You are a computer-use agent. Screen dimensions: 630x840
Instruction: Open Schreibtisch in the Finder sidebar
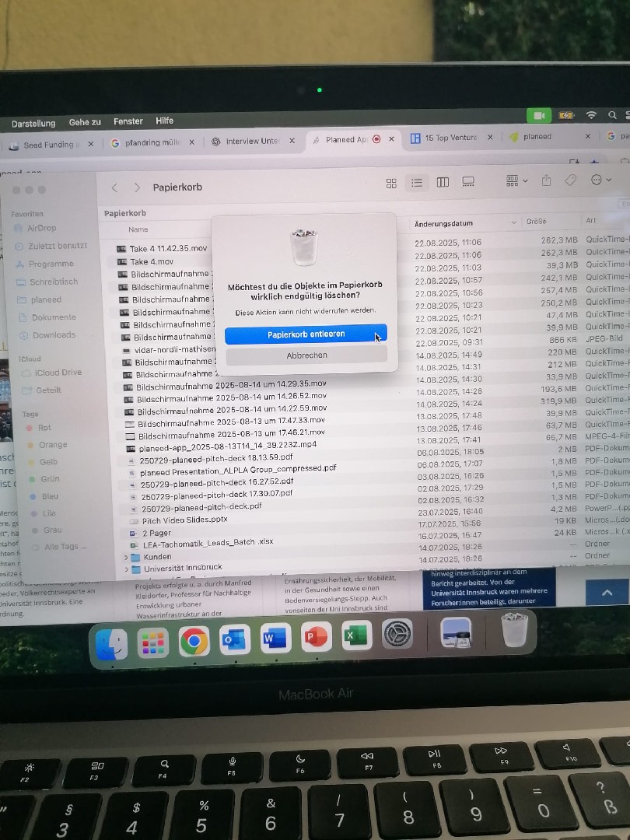point(47,282)
